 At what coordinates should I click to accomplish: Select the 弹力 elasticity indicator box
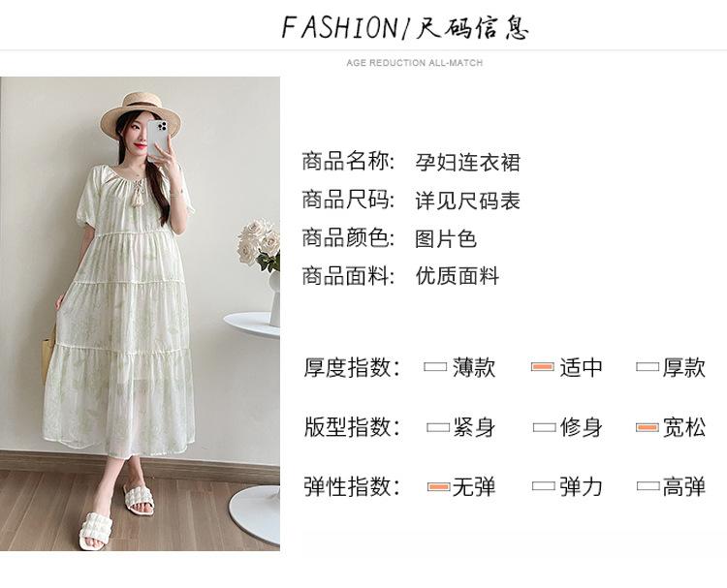click(544, 486)
